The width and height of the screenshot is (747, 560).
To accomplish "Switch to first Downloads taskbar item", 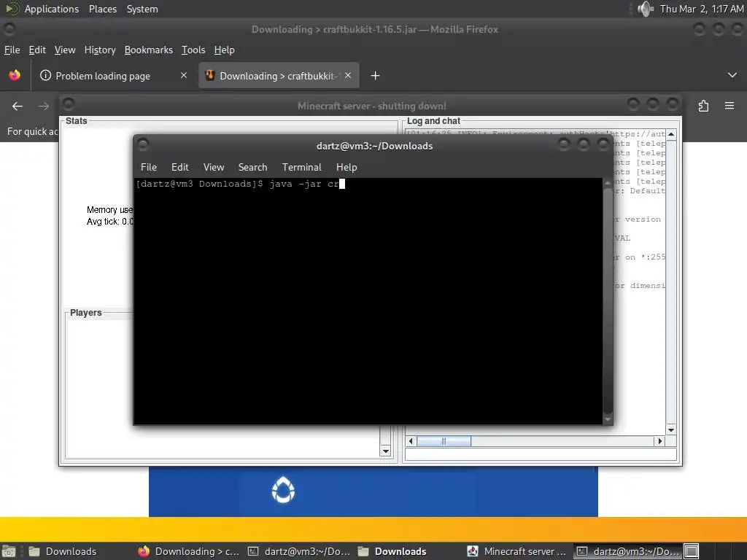I will click(x=63, y=551).
